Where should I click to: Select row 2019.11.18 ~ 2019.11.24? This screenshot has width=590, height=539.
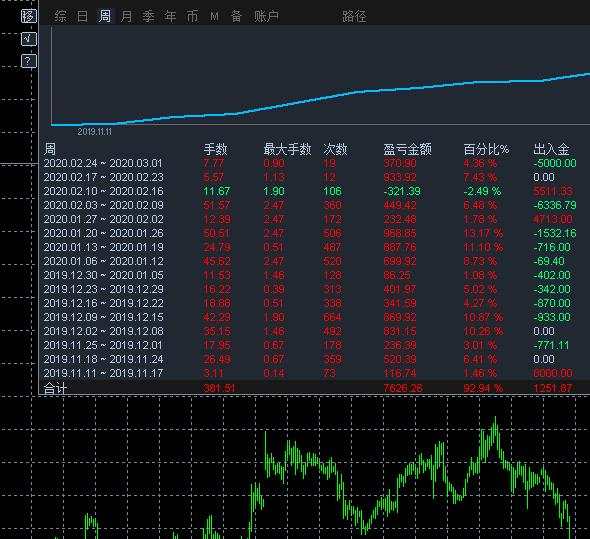pyautogui.click(x=314, y=359)
